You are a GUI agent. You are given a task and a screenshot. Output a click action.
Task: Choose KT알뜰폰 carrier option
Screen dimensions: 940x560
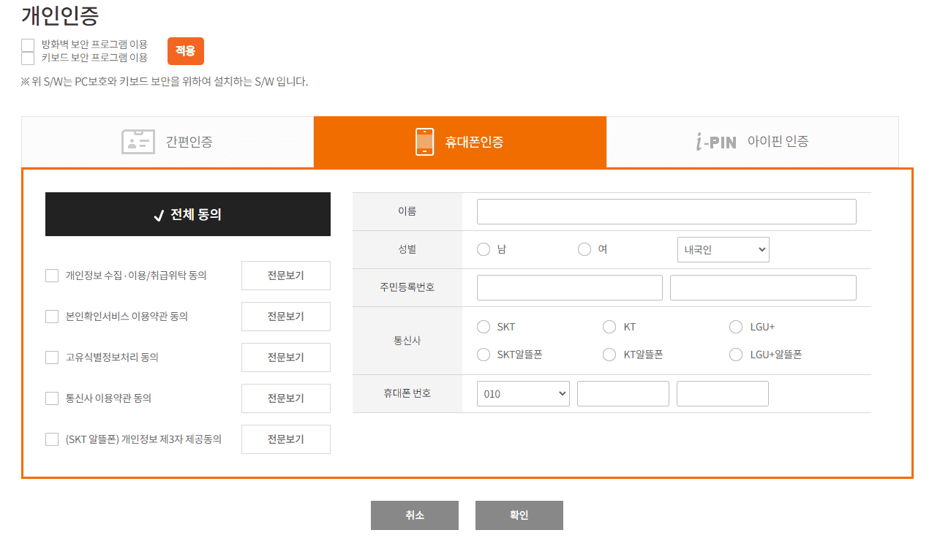(x=609, y=355)
